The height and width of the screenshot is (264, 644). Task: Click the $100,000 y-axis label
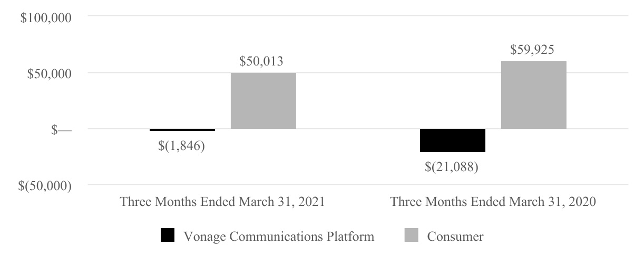[46, 17]
